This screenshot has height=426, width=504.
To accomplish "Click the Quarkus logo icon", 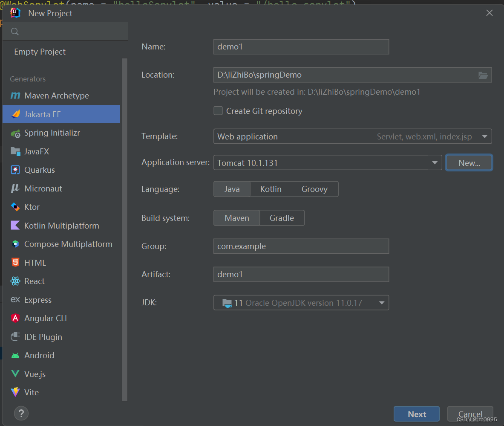I will [x=15, y=170].
